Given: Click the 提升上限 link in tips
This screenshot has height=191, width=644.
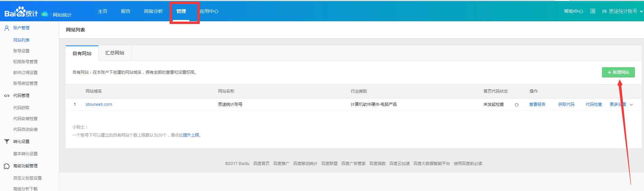Looking at the screenshot, I should 191,135.
